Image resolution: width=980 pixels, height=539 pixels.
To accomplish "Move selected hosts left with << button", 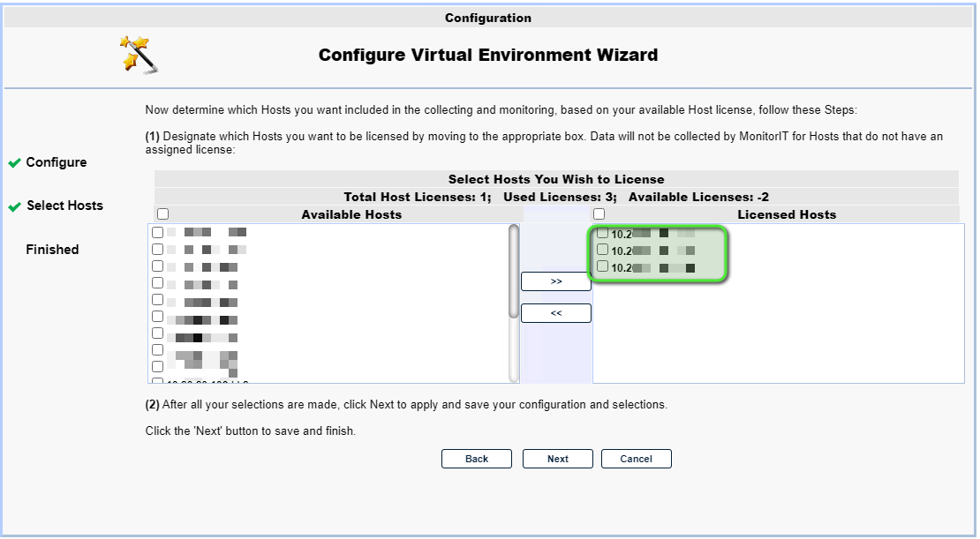I will click(x=556, y=313).
